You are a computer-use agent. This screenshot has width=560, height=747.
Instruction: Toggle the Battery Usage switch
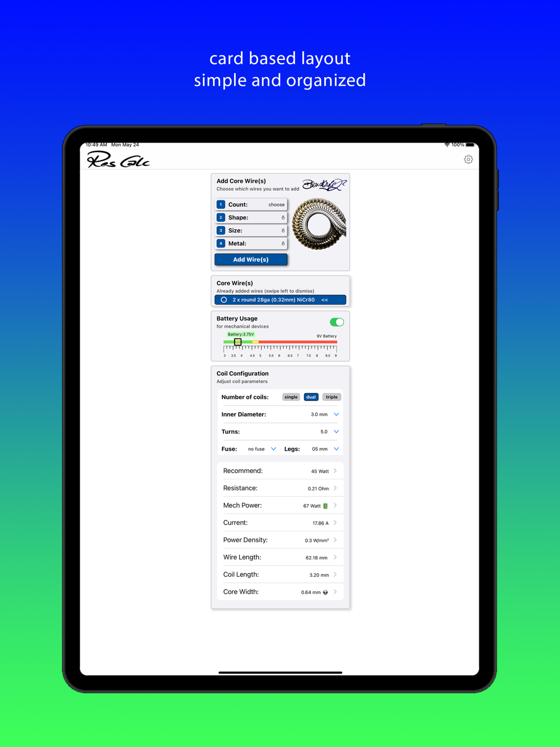point(337,322)
